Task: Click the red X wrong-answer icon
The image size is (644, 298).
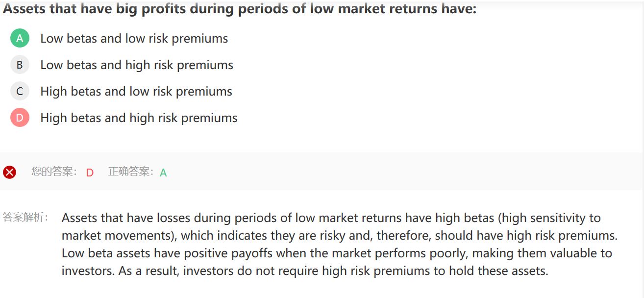Action: point(9,172)
